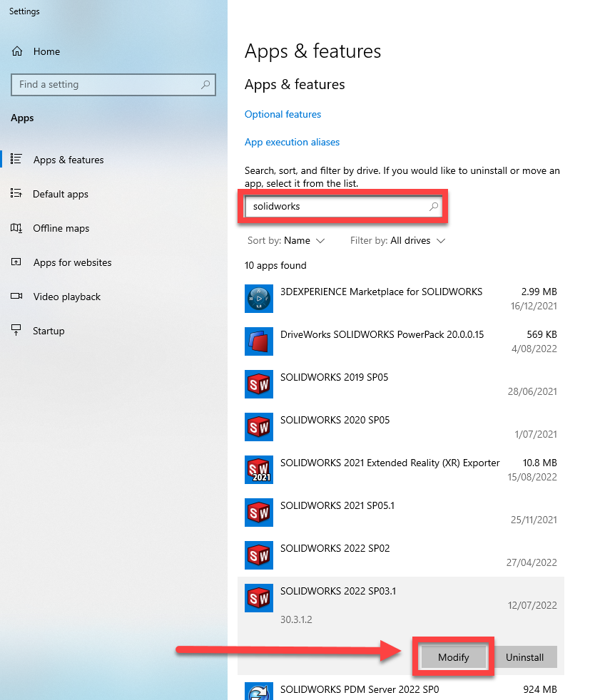Click the SOLIDWORKS PDM Server 2022 icon
590x700 pixels.
259,691
